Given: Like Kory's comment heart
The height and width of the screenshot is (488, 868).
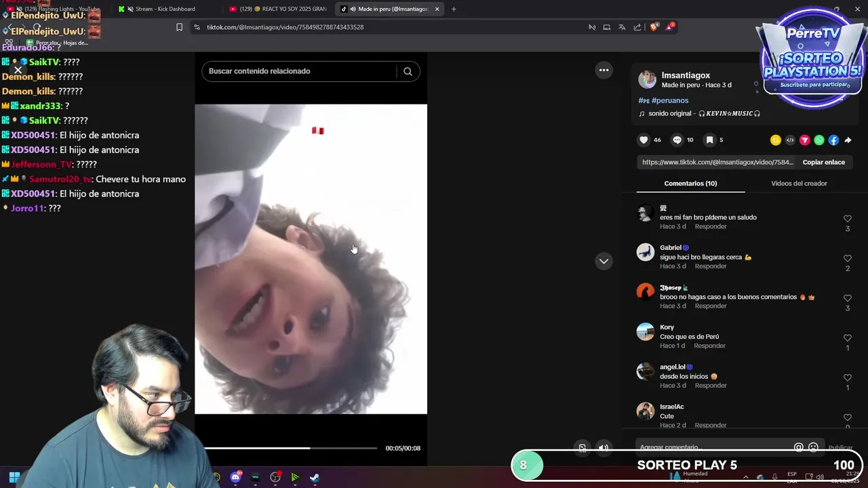Looking at the screenshot, I should point(847,338).
